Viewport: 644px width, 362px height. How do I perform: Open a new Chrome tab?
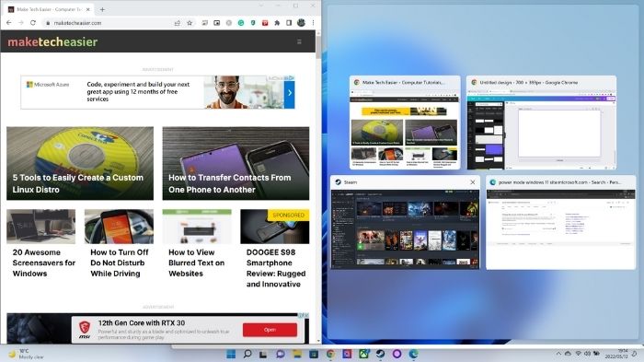tap(102, 9)
